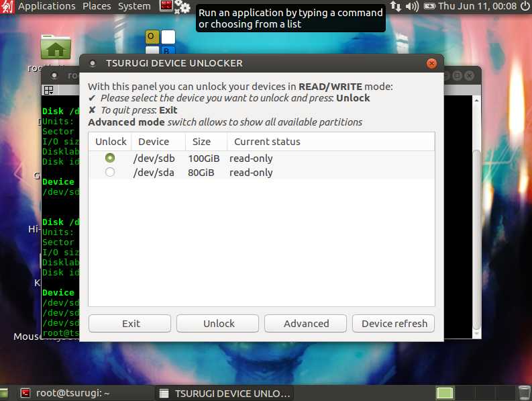Viewport: 532px width, 401px height.
Task: Click the battery status icon
Action: point(429,6)
